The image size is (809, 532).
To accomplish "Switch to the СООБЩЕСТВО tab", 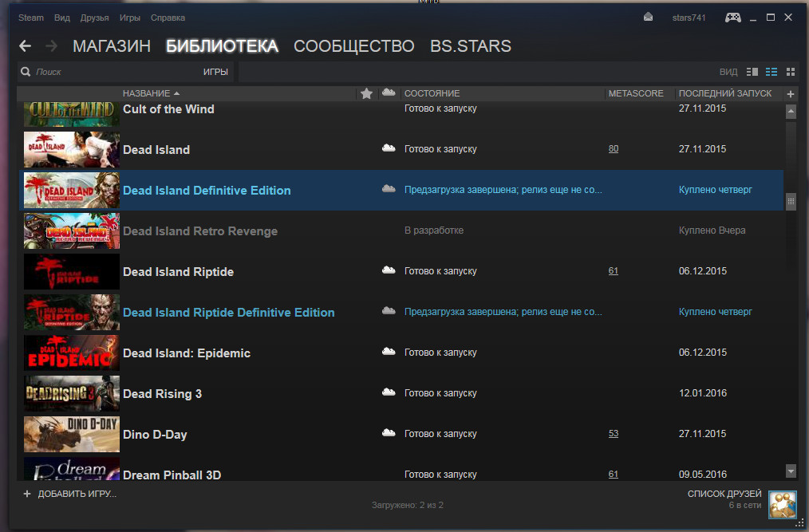I will click(x=353, y=46).
